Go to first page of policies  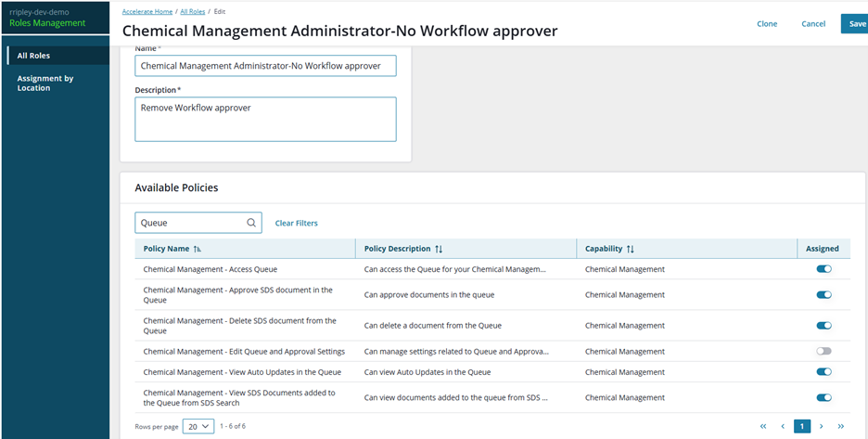762,426
